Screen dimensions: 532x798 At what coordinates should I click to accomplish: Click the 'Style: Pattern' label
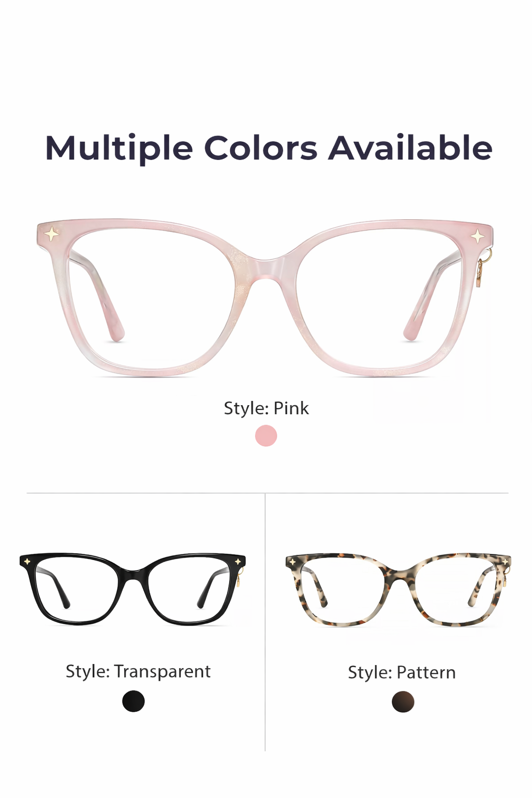pyautogui.click(x=402, y=672)
